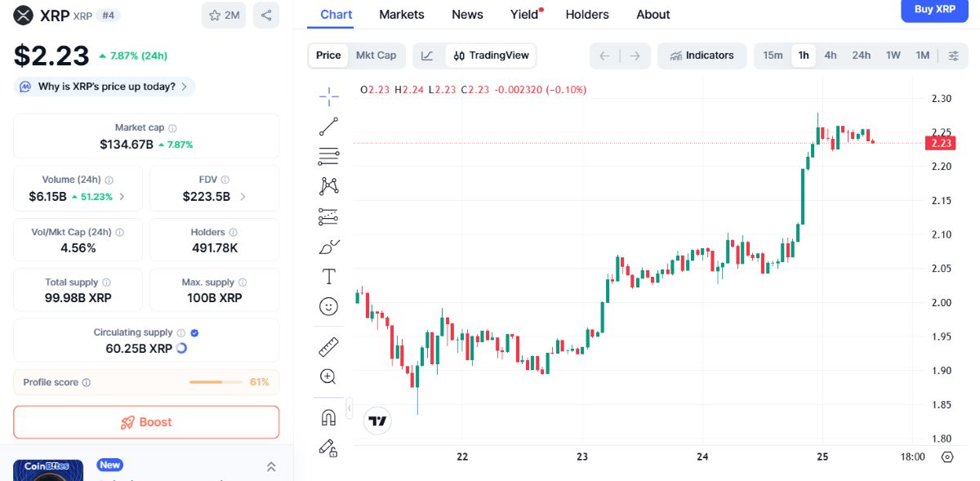This screenshot has width=980, height=481.
Task: Toggle the magnet snap mode
Action: (x=328, y=417)
